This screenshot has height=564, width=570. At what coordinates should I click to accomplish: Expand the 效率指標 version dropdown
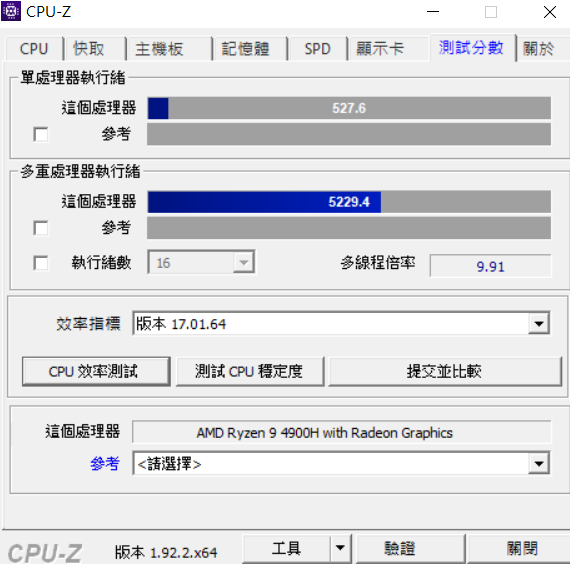click(341, 323)
